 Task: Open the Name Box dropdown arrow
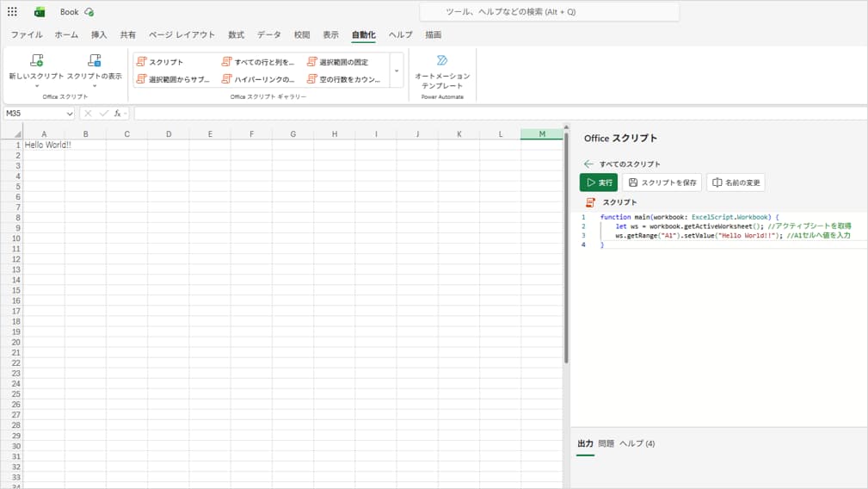coord(70,114)
